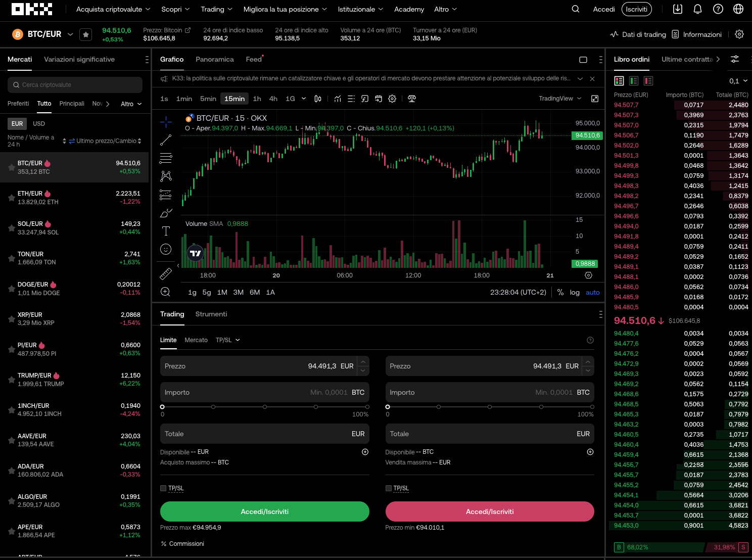Select the trend line drawing tool
The height and width of the screenshot is (560, 752).
tap(166, 140)
